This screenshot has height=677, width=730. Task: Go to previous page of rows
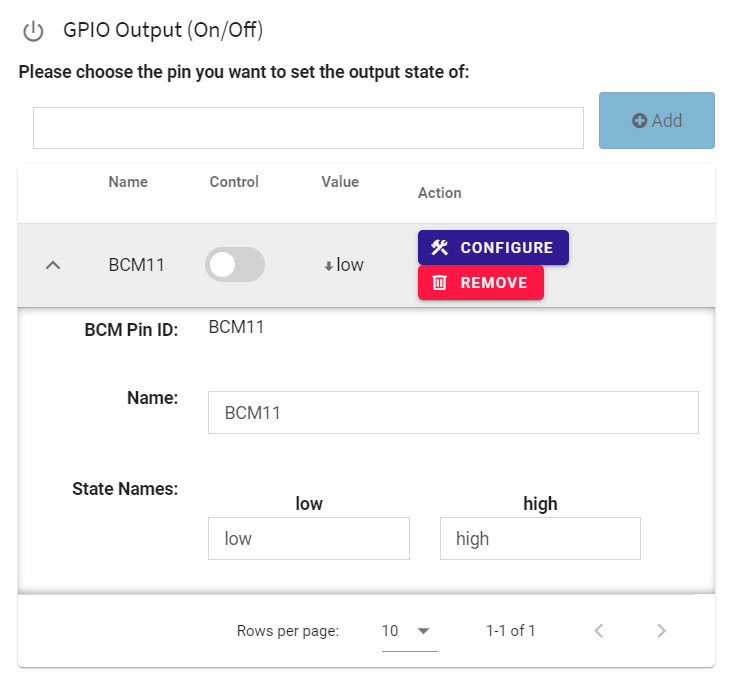tap(599, 631)
